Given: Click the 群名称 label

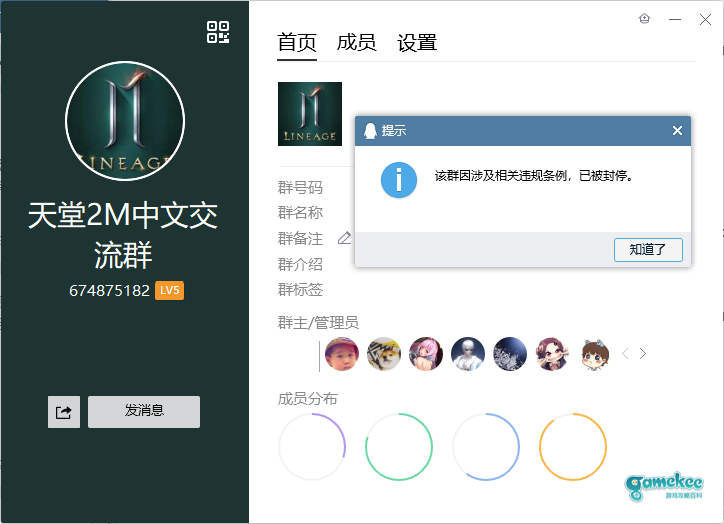Looking at the screenshot, I should [x=300, y=213].
